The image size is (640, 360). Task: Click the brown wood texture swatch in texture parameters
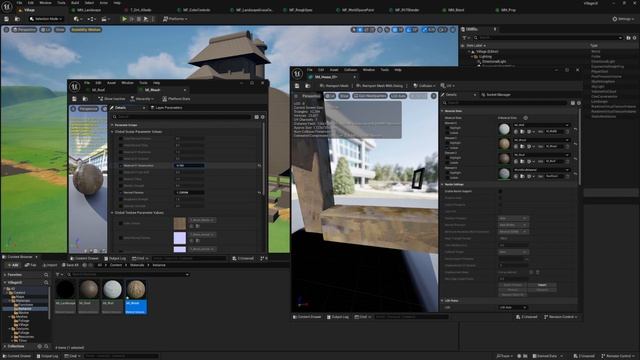click(180, 223)
